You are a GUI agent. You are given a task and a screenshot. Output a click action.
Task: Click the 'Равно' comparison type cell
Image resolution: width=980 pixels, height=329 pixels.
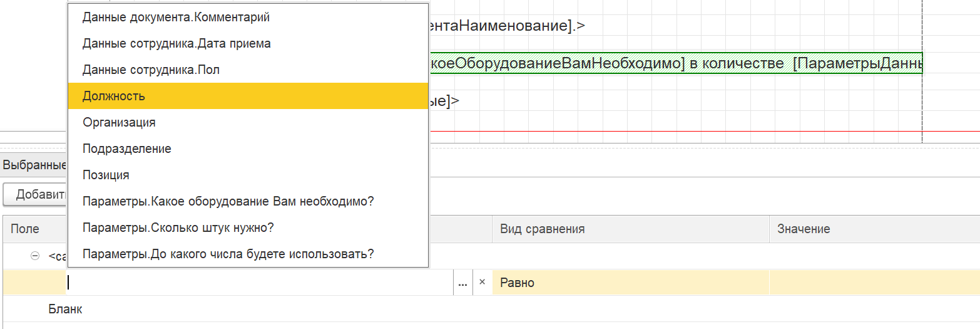click(x=630, y=283)
